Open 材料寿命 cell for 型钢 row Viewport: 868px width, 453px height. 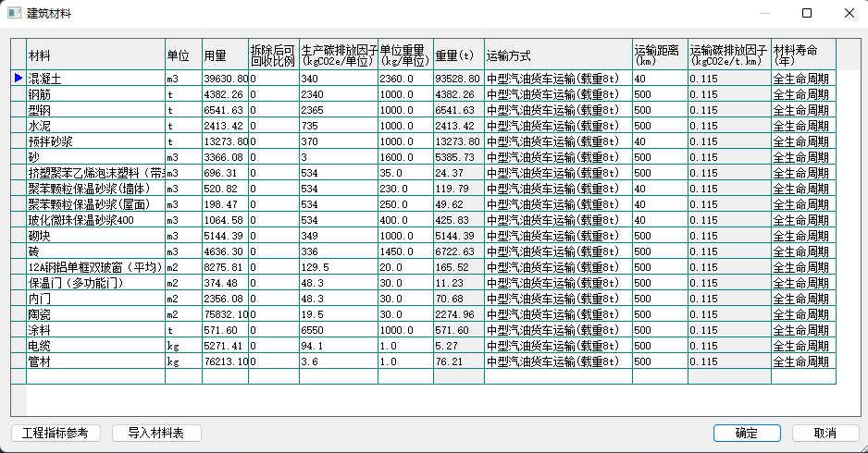point(802,110)
